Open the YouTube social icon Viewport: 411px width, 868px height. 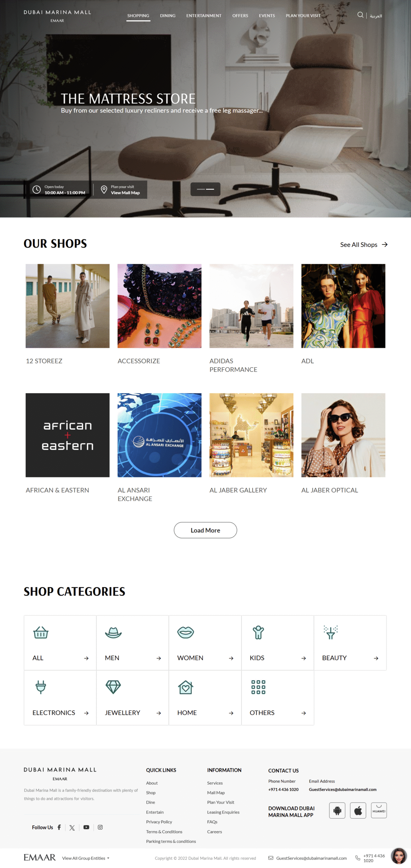[86, 827]
